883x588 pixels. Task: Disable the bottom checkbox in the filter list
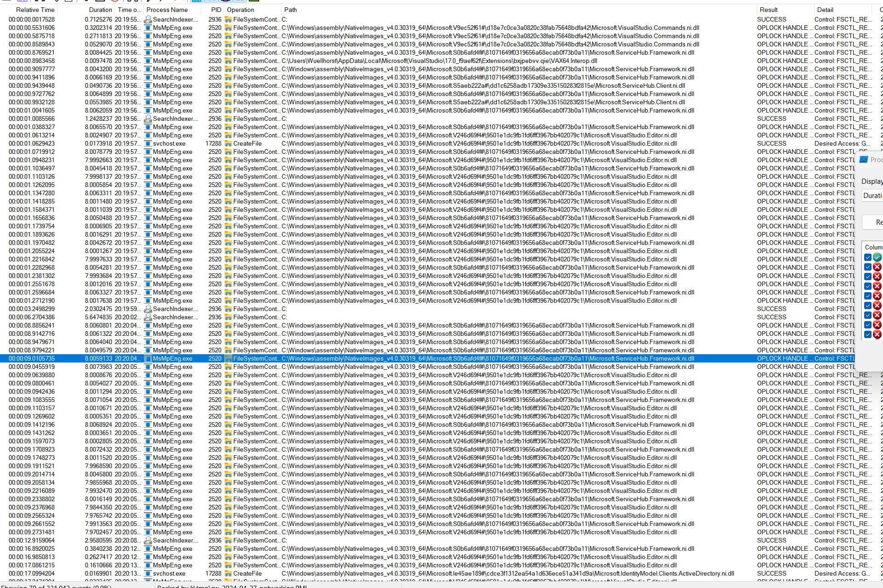point(868,334)
